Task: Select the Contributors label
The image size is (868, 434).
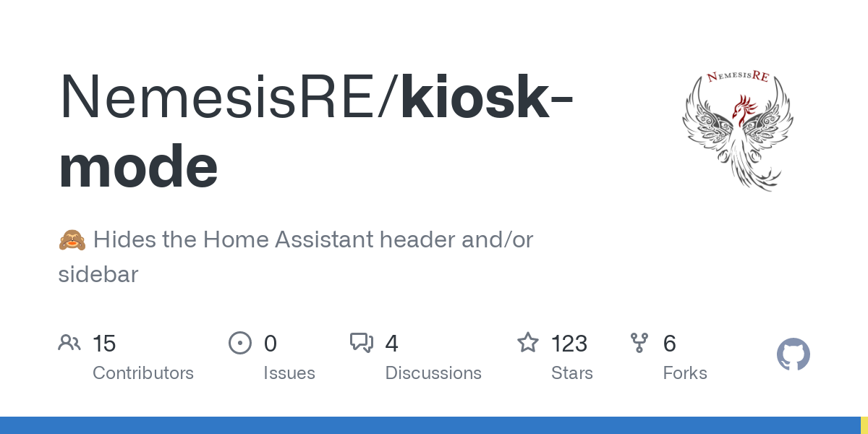Action: tap(143, 373)
